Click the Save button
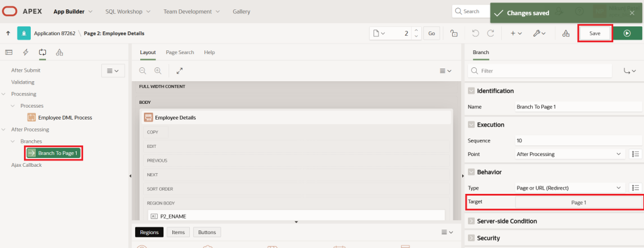Viewport: 644px width, 248px height. (595, 33)
